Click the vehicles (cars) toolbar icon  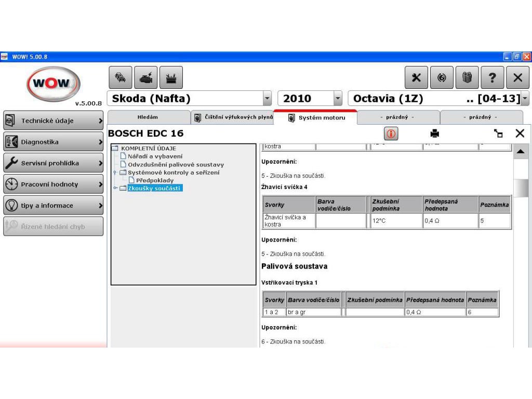121,77
